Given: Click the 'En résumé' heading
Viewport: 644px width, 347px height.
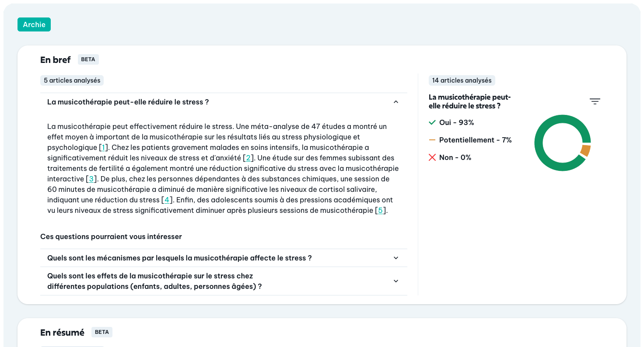Looking at the screenshot, I should [x=62, y=333].
